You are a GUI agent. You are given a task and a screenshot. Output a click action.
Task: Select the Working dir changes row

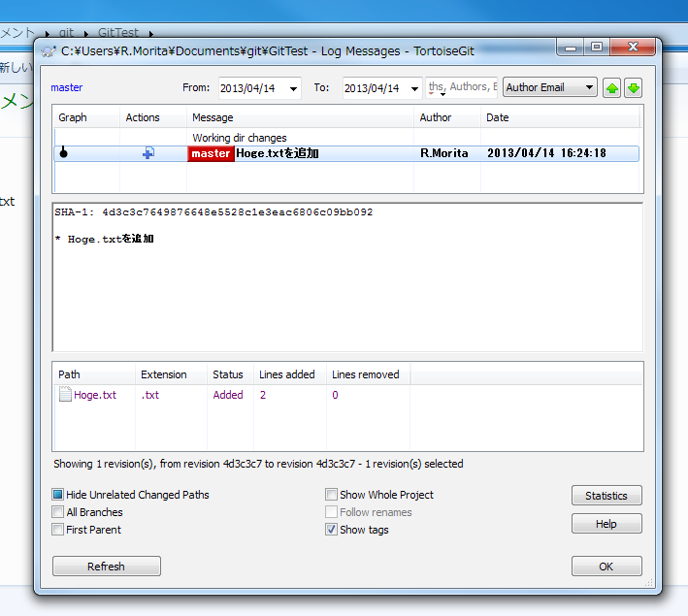[x=346, y=138]
